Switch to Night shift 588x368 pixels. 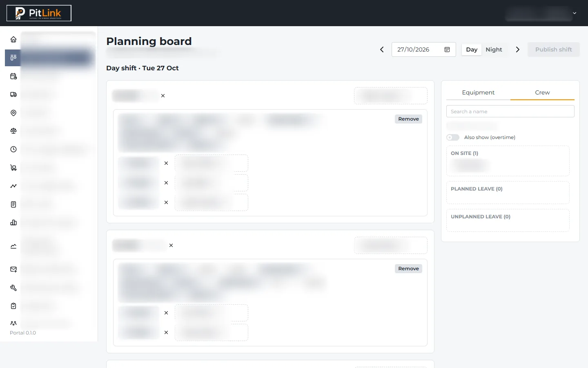click(x=494, y=49)
